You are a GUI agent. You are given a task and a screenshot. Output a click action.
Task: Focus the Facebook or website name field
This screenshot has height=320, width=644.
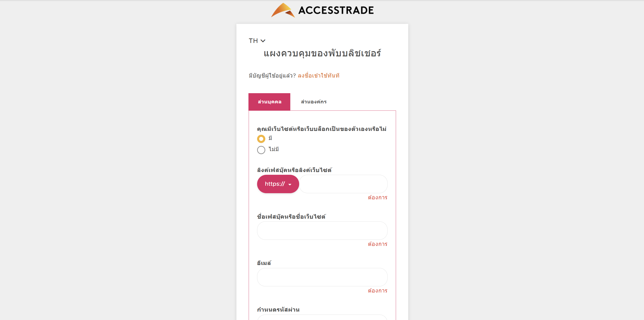pos(322,230)
